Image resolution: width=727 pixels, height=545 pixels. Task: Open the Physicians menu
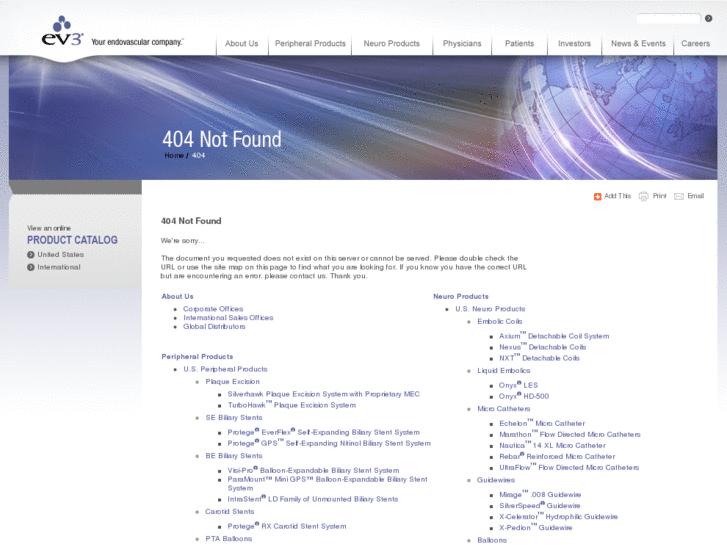[462, 44]
